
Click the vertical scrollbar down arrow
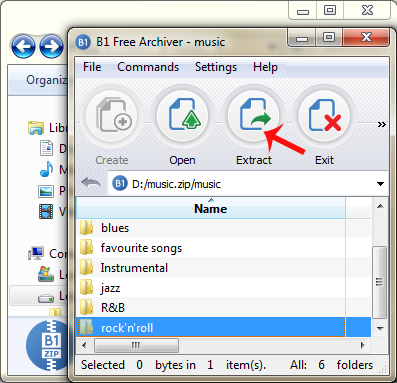(x=380, y=329)
